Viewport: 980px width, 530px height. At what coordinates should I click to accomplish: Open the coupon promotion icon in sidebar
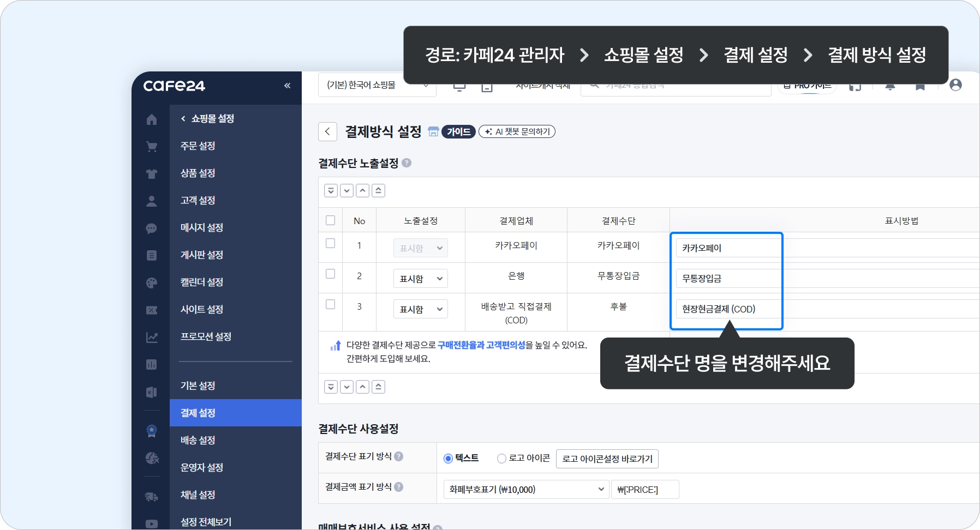click(152, 310)
